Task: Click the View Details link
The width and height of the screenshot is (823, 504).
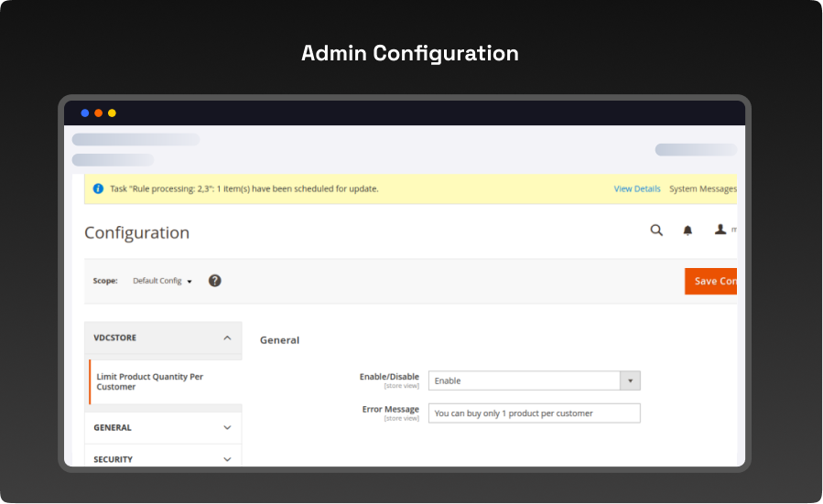Action: coord(636,188)
